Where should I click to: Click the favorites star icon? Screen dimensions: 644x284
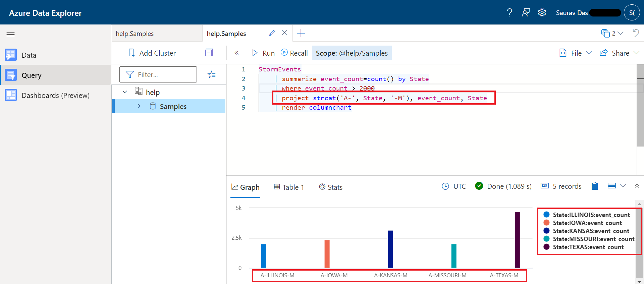click(212, 74)
